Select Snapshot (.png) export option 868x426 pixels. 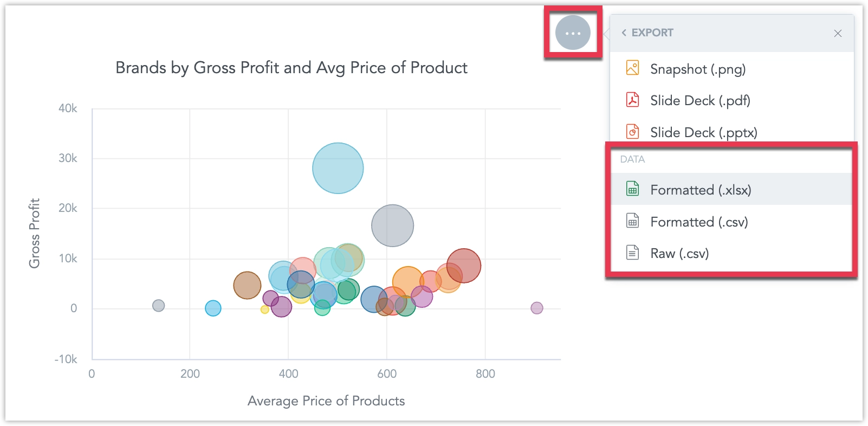tap(698, 69)
